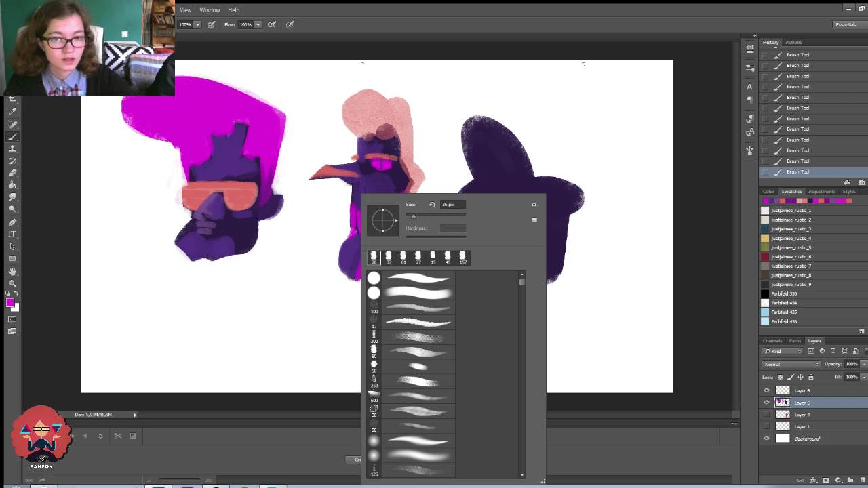
Task: Open the Flow percentage dropdown
Action: (x=258, y=24)
